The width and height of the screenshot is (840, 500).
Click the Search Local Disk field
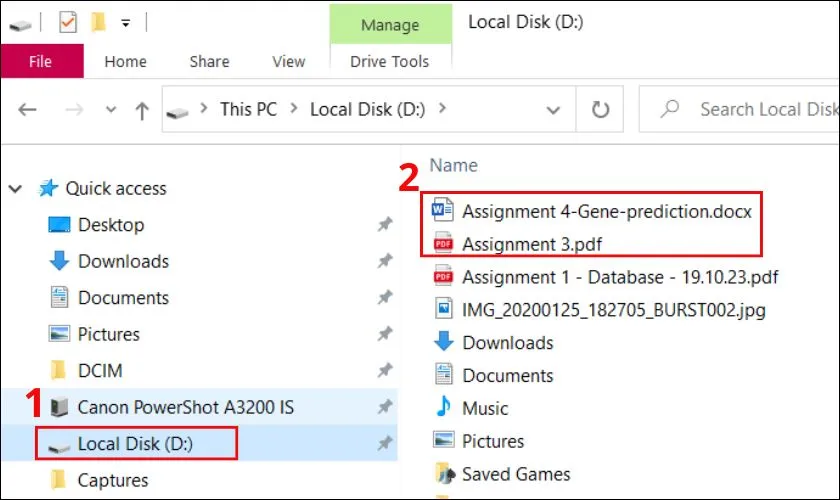[x=760, y=109]
